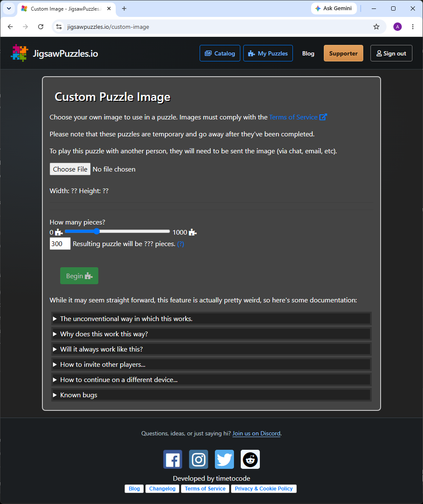Click the 'Custom Puzzle Image' heading
The height and width of the screenshot is (504, 423).
[113, 97]
